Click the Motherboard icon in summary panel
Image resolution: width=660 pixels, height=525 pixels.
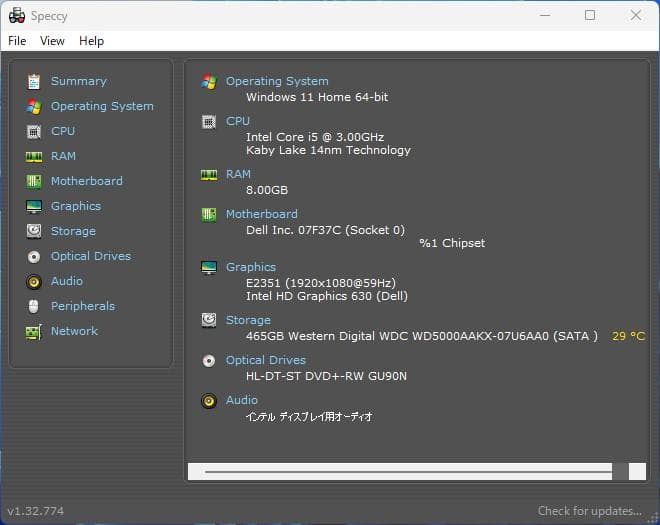tap(209, 215)
